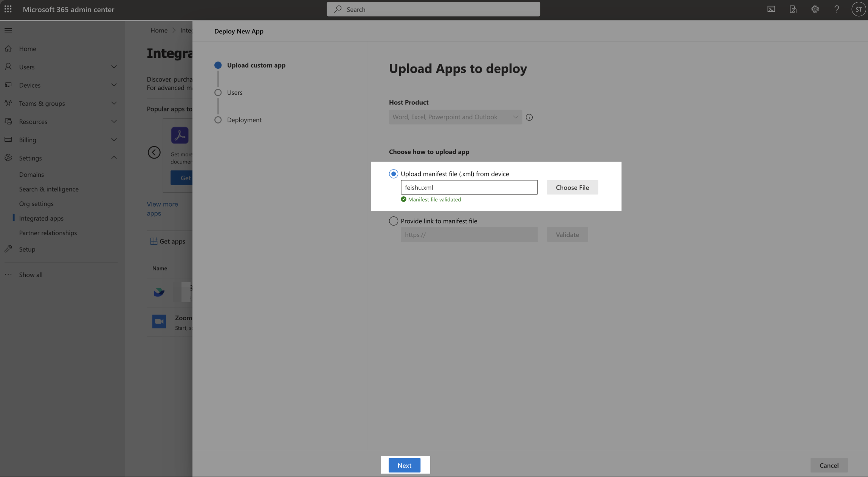Click the Teams & groups sidebar icon
868x477 pixels.
tap(8, 103)
